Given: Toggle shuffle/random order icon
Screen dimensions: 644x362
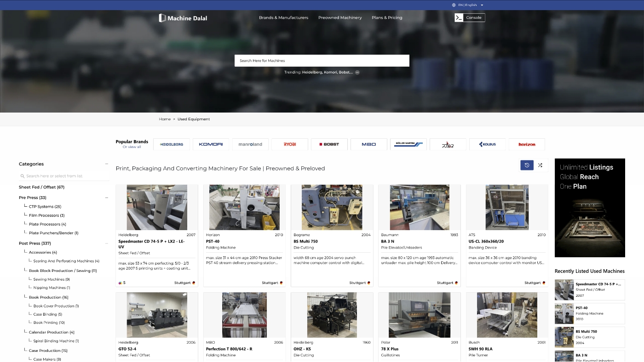Looking at the screenshot, I should (540, 165).
